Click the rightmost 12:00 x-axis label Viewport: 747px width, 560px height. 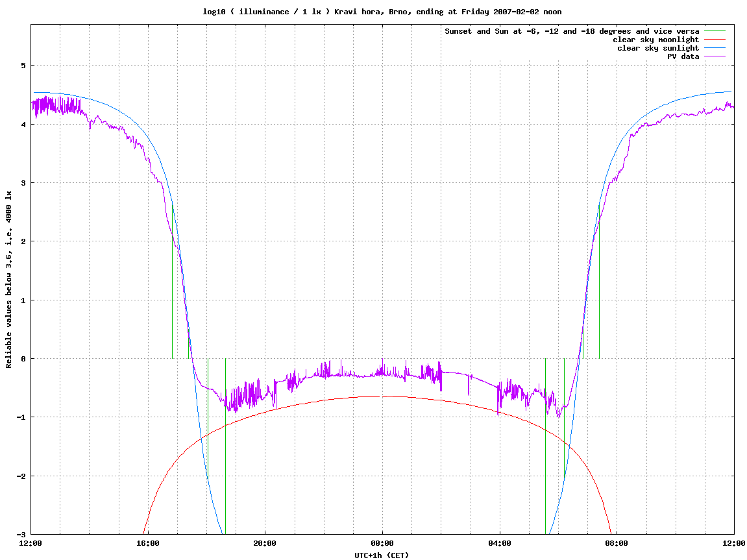click(734, 543)
